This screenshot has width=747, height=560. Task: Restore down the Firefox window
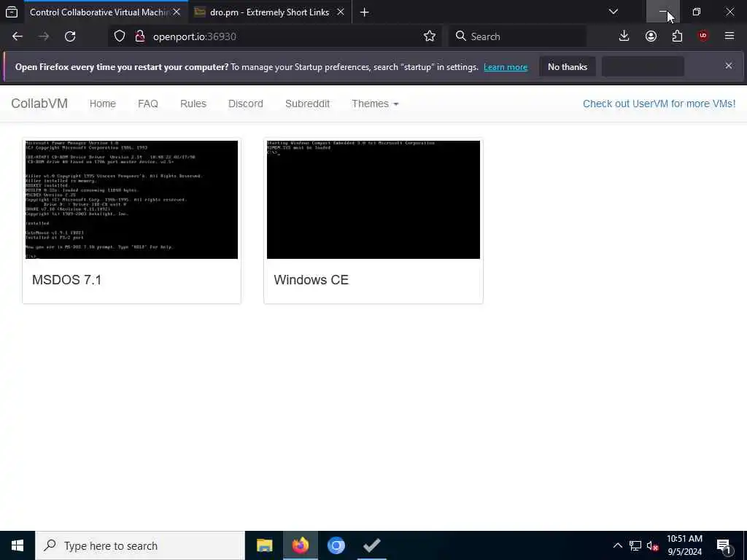tap(697, 12)
